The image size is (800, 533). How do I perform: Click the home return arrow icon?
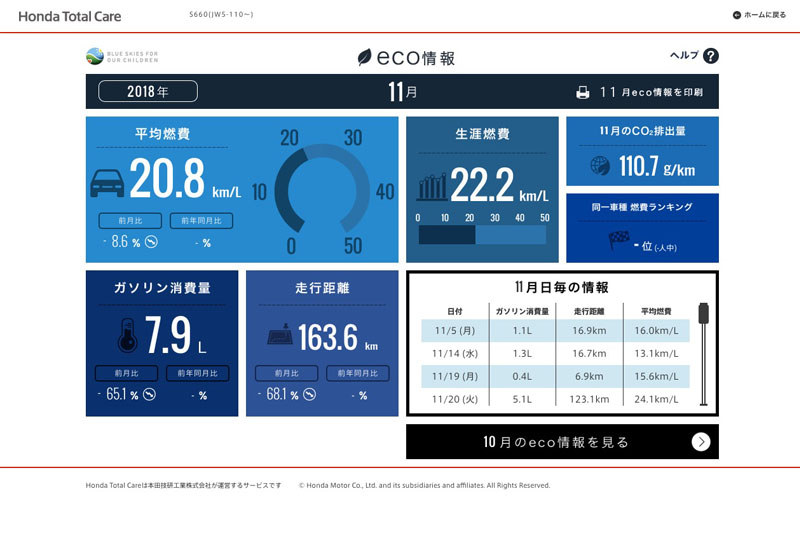coord(736,15)
